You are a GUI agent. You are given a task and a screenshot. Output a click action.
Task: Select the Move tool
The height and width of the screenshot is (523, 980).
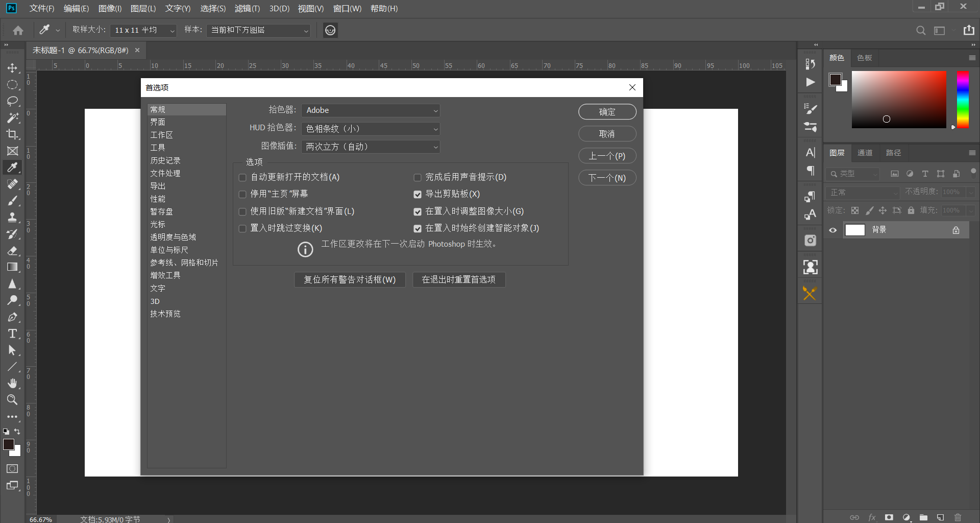coord(12,68)
